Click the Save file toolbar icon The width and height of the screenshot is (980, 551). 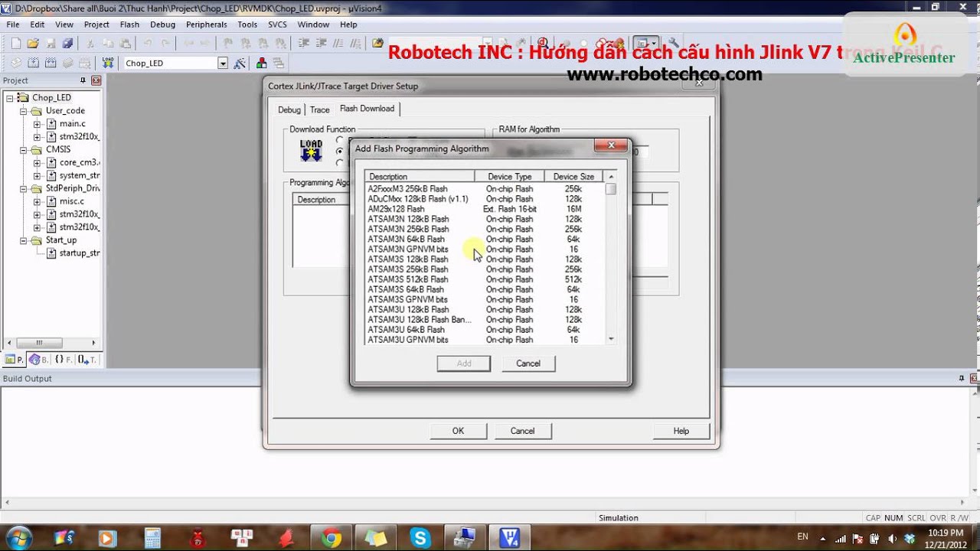[51, 44]
